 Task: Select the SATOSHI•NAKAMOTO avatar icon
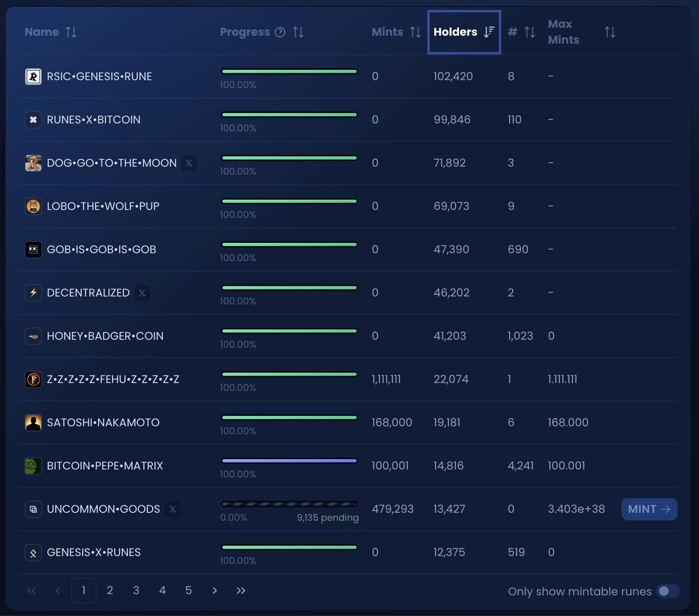click(x=33, y=423)
